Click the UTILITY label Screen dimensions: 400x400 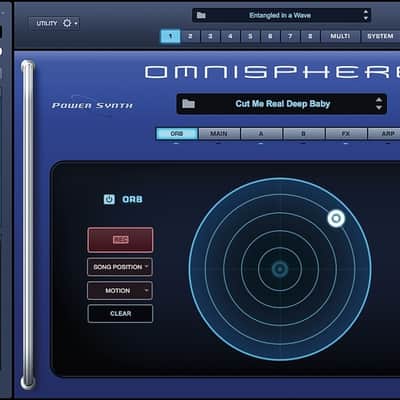(x=47, y=23)
